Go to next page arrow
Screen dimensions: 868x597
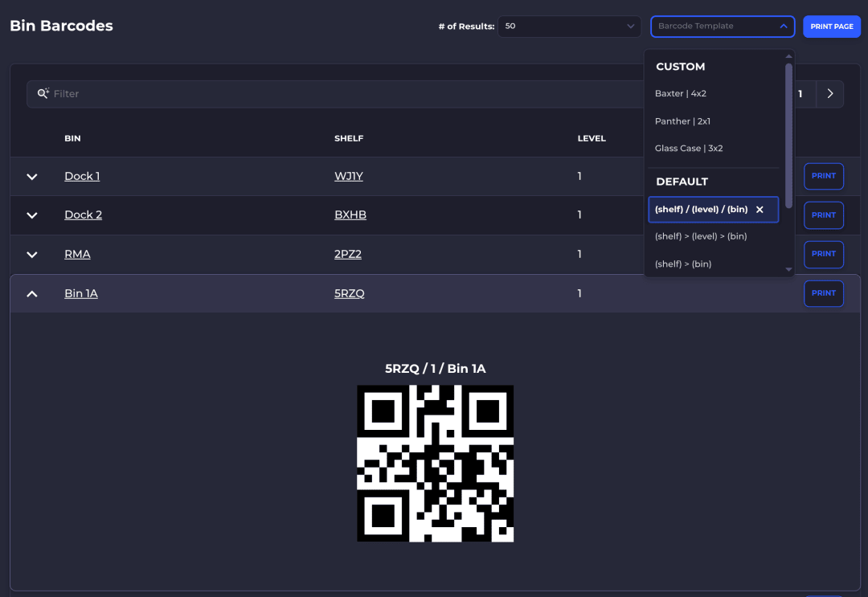point(829,93)
